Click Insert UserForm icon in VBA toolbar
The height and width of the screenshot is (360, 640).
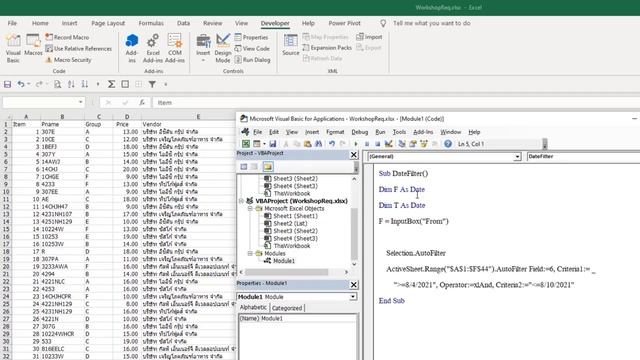[256, 144]
